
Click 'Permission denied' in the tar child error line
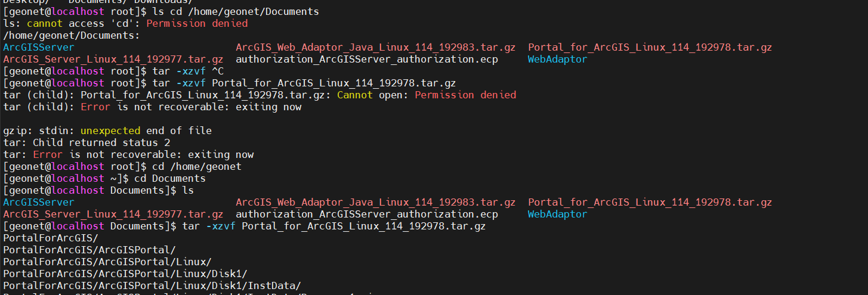coord(465,95)
